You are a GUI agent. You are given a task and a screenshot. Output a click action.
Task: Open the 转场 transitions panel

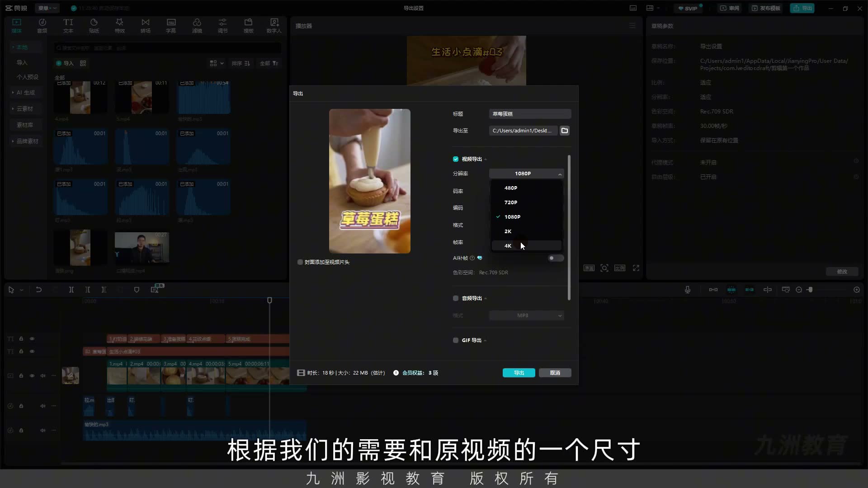tap(145, 25)
